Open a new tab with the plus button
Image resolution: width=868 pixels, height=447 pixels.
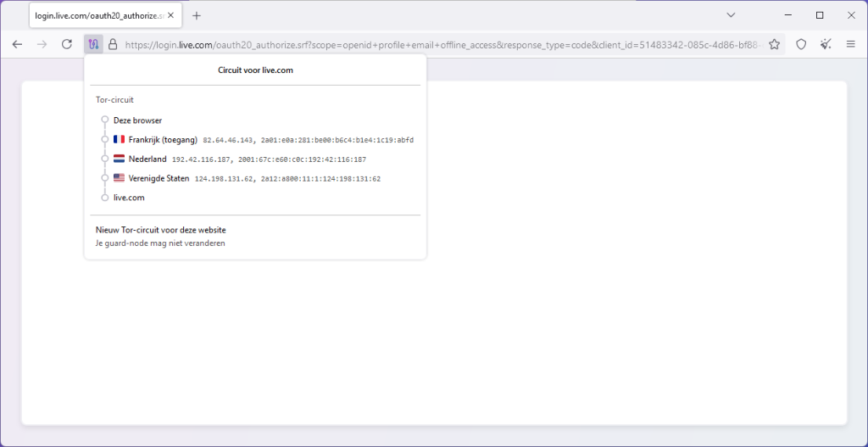(x=197, y=15)
